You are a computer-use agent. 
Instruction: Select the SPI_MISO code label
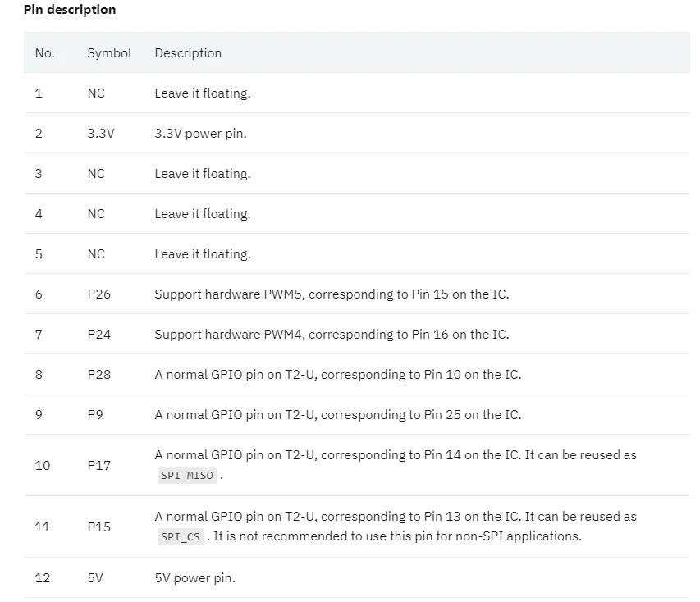point(187,475)
